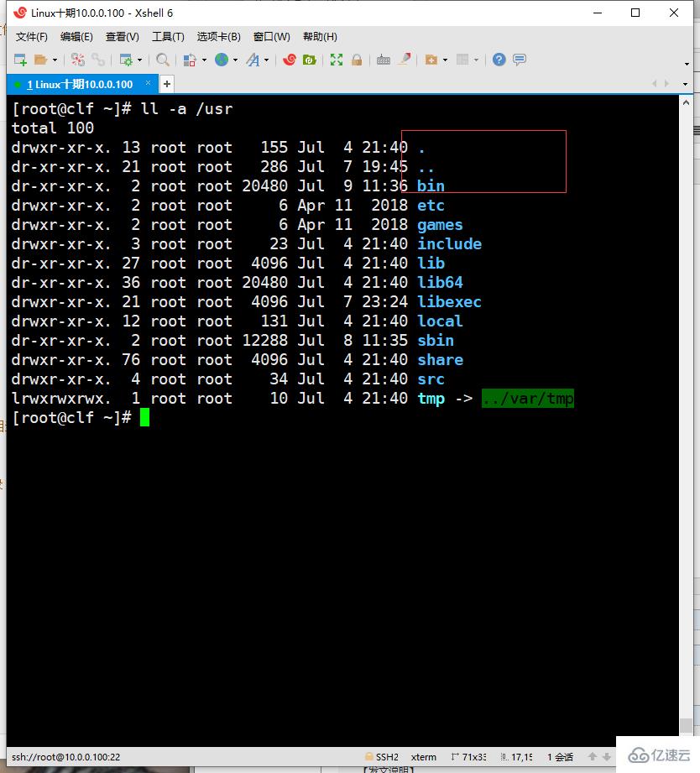Launch Xftp via the red swirl icon
The width and height of the screenshot is (700, 773).
click(x=290, y=60)
